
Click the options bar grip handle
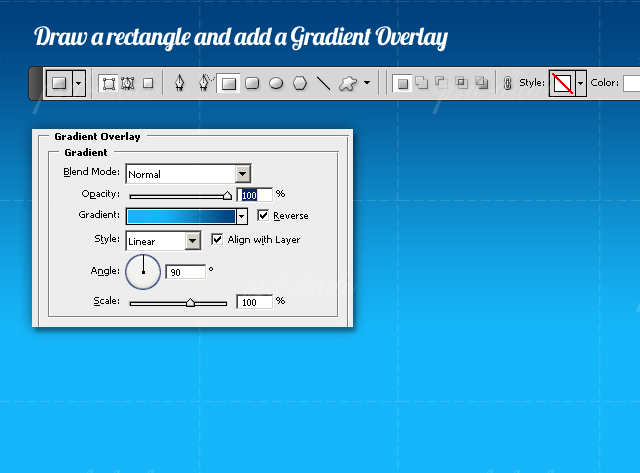coord(35,83)
